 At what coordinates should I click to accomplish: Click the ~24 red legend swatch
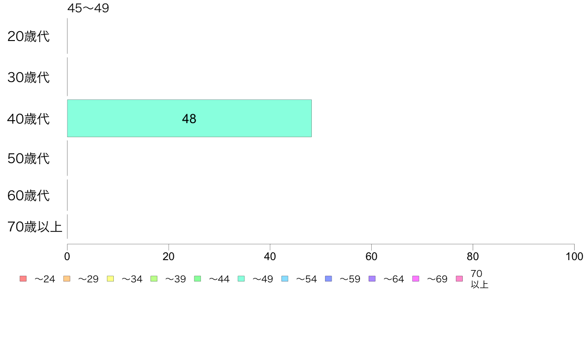click(23, 278)
